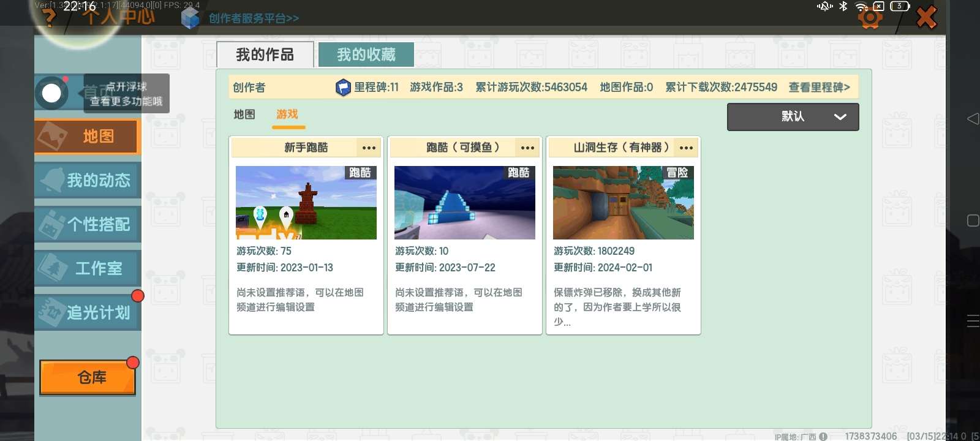Click the orange question mark help icon
This screenshot has width=980, height=441.
50,17
